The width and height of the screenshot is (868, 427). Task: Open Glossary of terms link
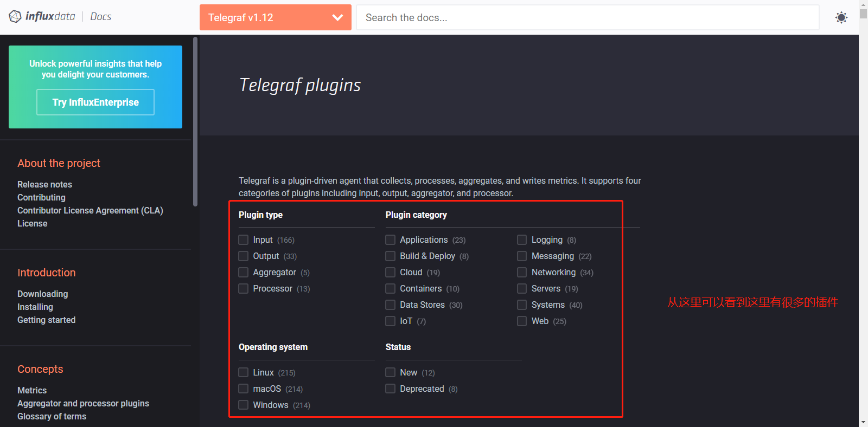[52, 416]
